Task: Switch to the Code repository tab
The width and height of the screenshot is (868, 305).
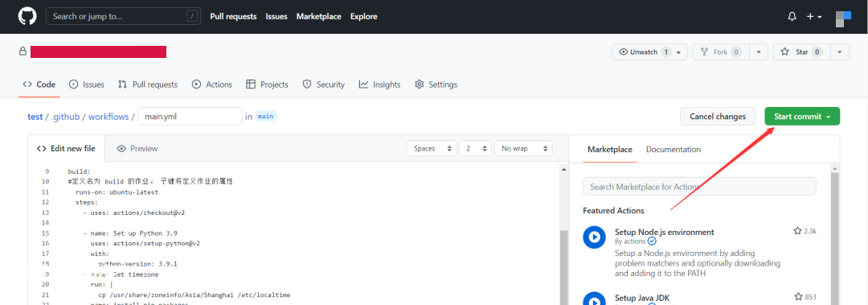Action: tap(39, 84)
